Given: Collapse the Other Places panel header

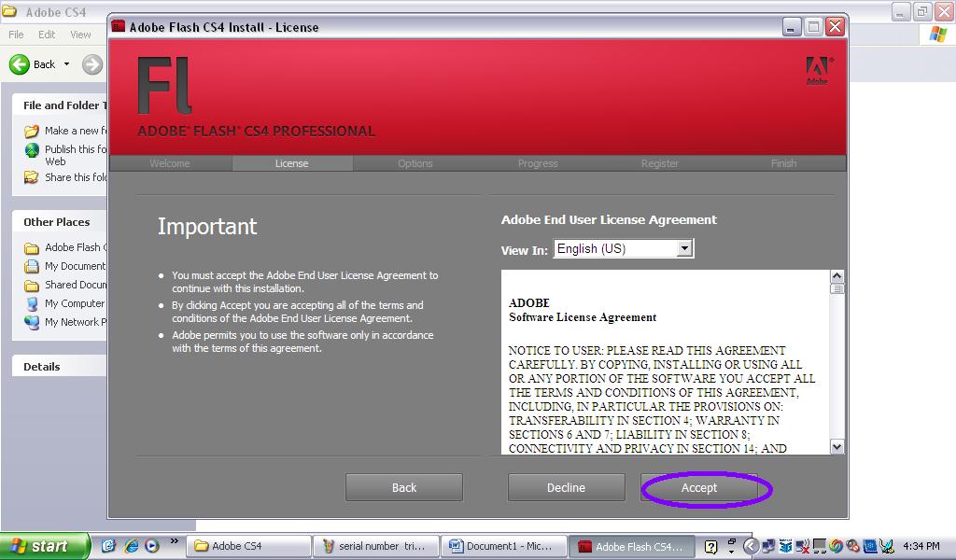Looking at the screenshot, I should 60,222.
